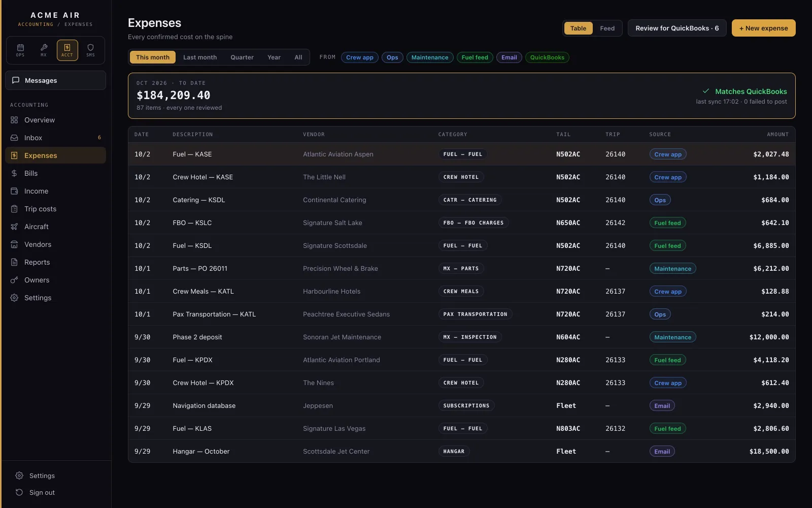
Task: Sort by the Date column header
Action: (x=142, y=135)
